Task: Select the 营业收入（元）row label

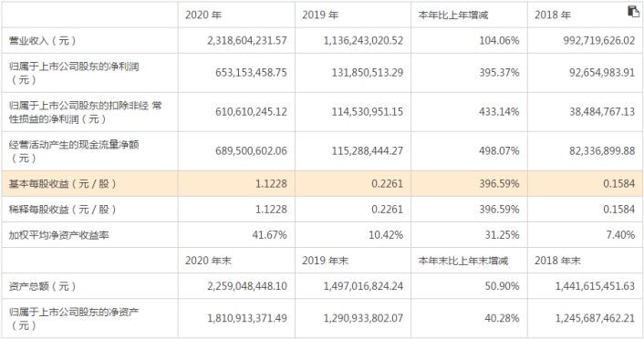Action: coord(42,41)
